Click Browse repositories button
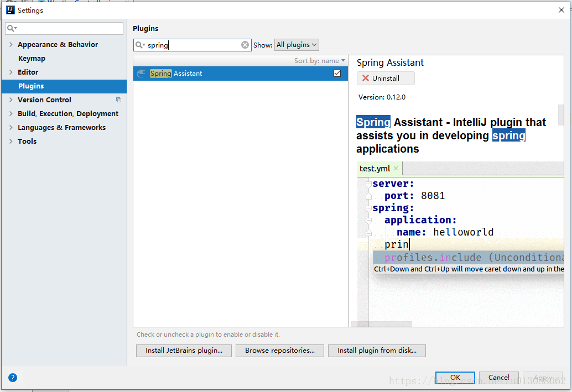 point(280,351)
